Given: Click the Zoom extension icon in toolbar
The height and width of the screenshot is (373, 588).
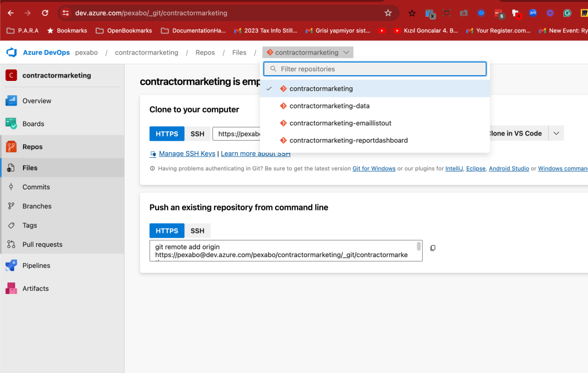Looking at the screenshot, I should (532, 13).
